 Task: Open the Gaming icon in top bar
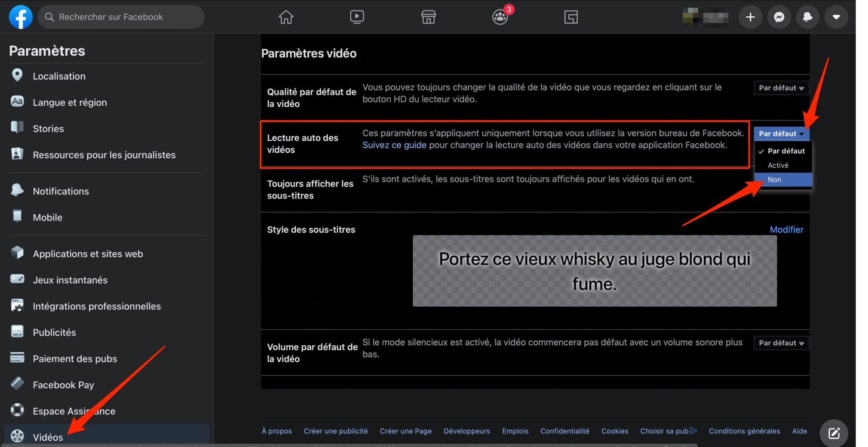tap(571, 17)
